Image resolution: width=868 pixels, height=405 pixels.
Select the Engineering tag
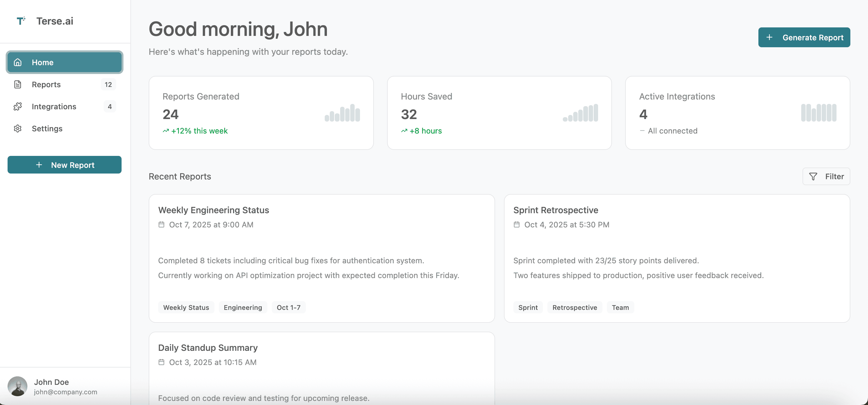(x=243, y=307)
